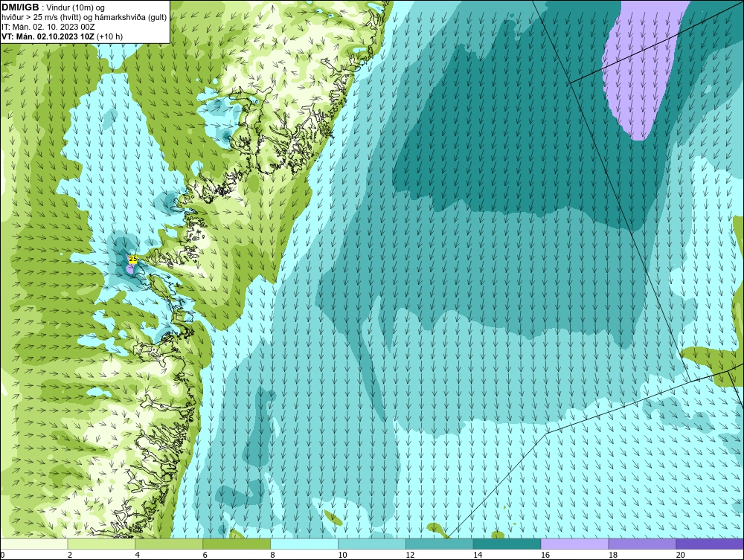The width and height of the screenshot is (744, 560).
Task: Click the 6–8 m/s olive green legend swatch
Action: 237,544
